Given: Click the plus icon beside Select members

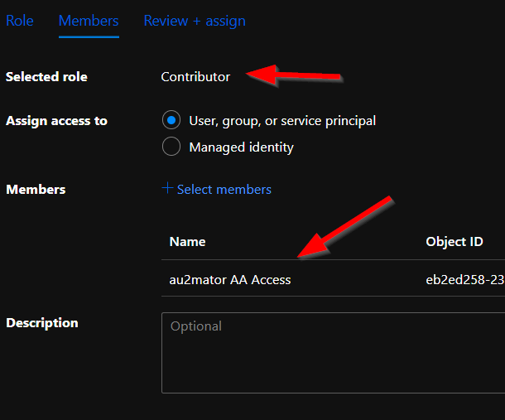Looking at the screenshot, I should 167,187.
